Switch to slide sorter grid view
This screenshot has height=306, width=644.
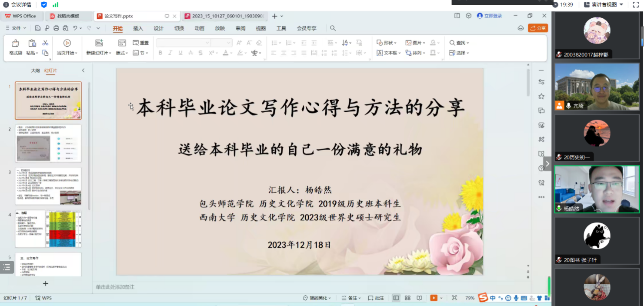[x=407, y=298]
